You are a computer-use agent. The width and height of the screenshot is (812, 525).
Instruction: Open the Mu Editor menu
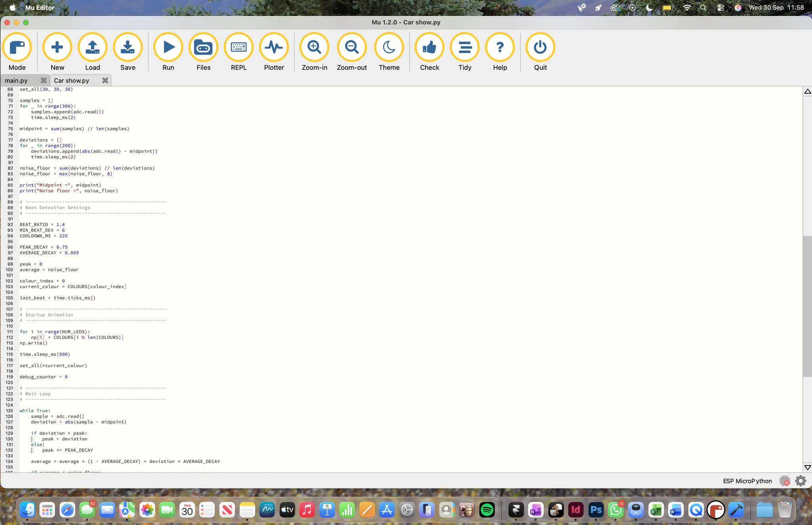(40, 8)
